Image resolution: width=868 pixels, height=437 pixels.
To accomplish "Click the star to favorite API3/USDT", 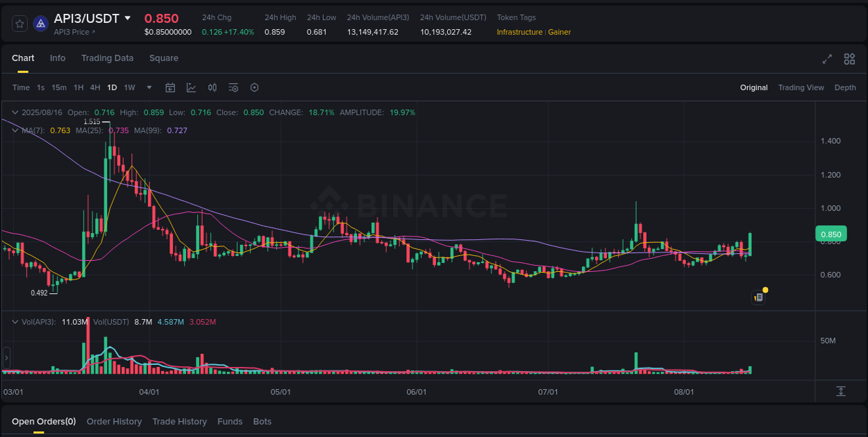I will pos(19,23).
